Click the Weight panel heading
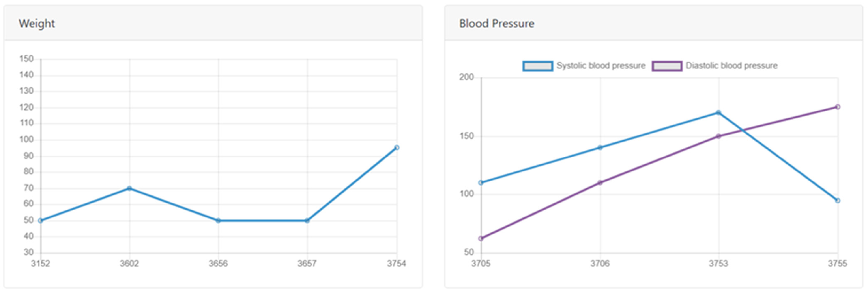The image size is (868, 293). point(37,24)
